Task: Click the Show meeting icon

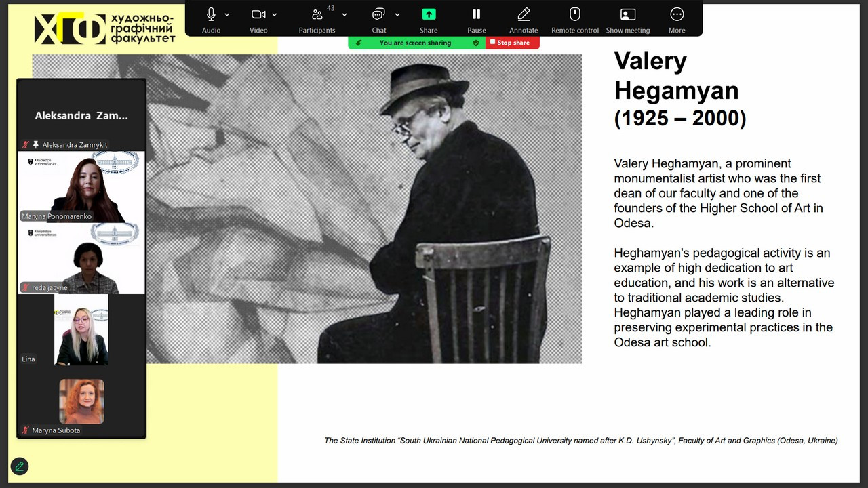Action: (x=628, y=14)
